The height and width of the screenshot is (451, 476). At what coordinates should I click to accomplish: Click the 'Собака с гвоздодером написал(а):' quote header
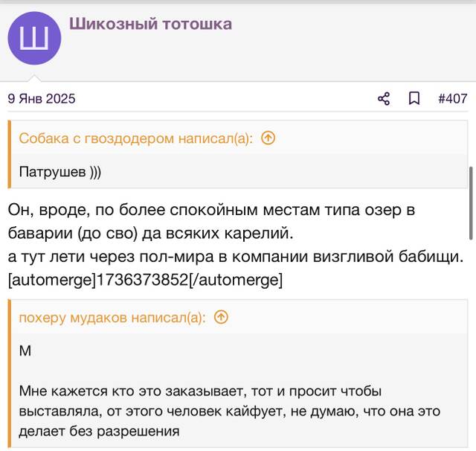point(135,138)
